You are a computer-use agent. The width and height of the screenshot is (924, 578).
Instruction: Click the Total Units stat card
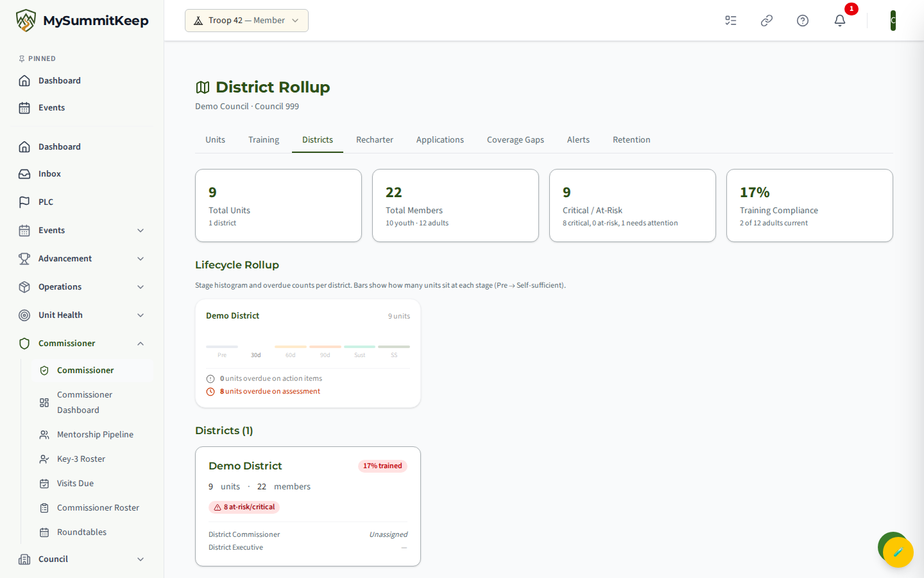[x=278, y=206]
